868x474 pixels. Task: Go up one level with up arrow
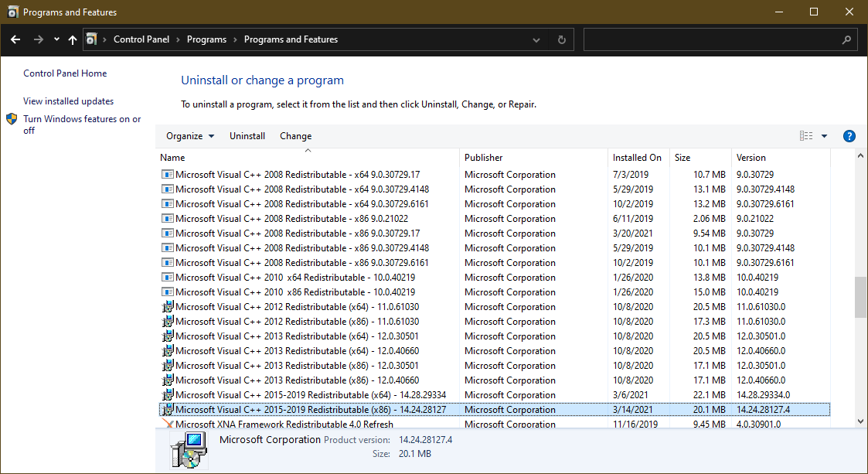(x=73, y=39)
